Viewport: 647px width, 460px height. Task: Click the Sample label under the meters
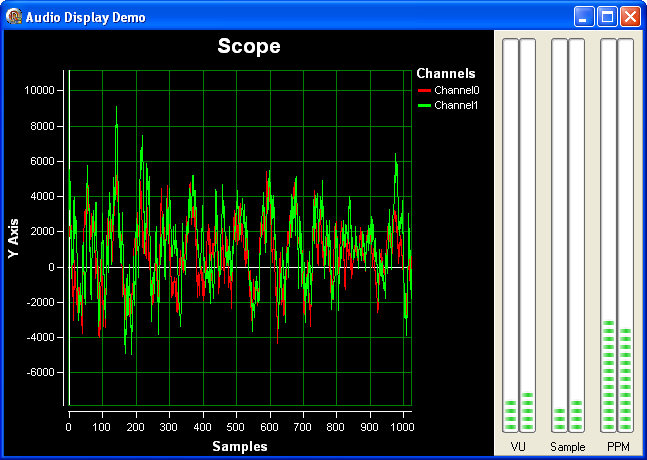[x=567, y=447]
